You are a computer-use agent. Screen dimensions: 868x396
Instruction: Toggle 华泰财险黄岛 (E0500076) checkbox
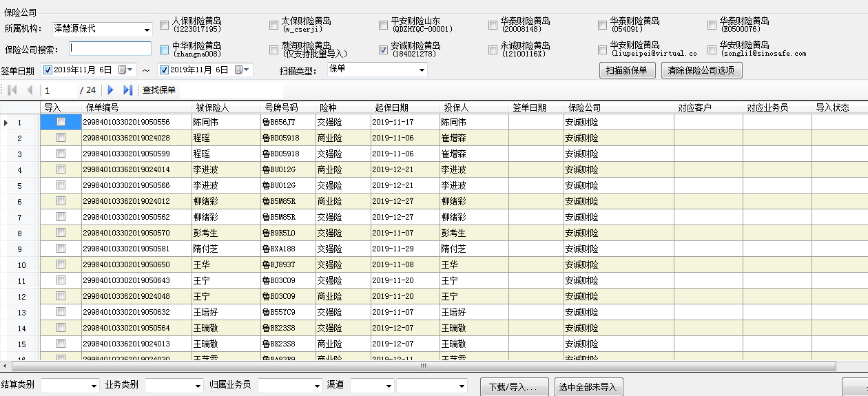click(x=712, y=25)
